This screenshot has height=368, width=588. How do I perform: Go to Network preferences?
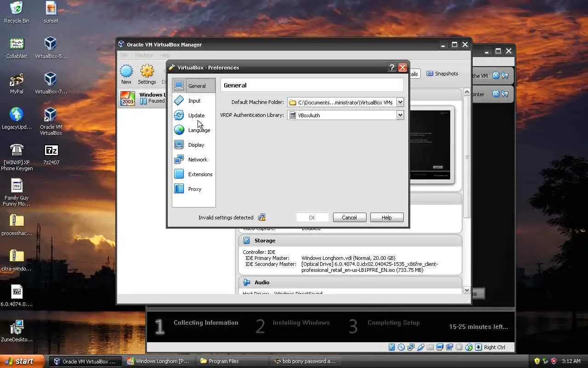194,159
